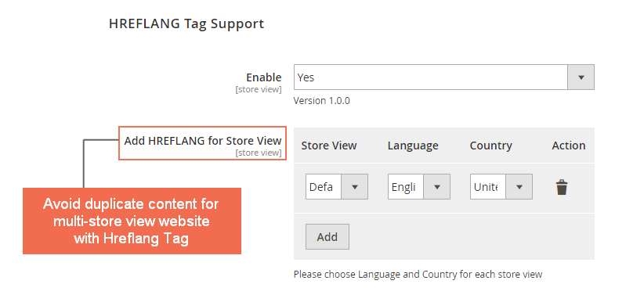
Task: Expand the Store View dropdown arrow
Action: click(355, 187)
